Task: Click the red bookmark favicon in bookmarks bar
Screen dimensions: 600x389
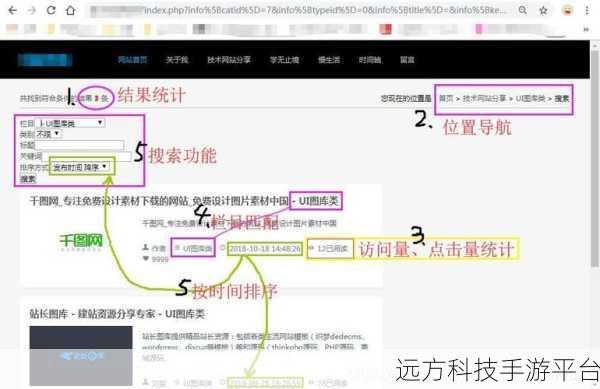Action: pos(386,29)
